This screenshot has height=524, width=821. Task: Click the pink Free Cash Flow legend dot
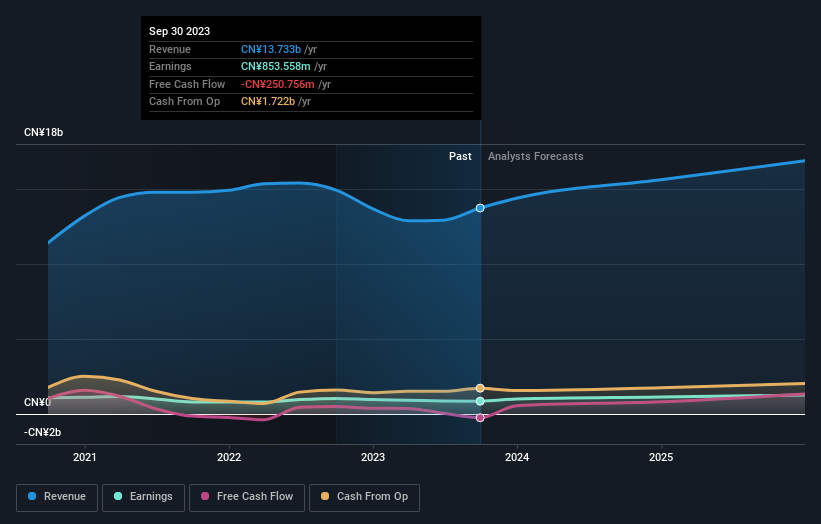(205, 496)
